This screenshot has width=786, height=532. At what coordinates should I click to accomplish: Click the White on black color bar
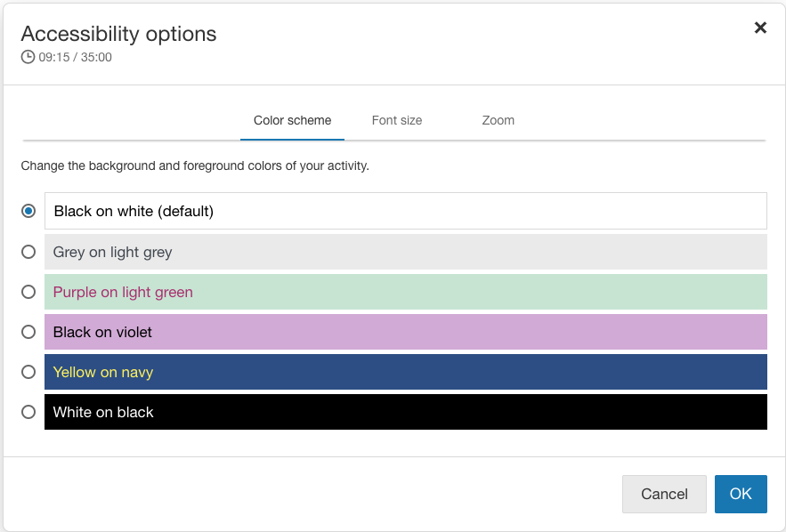[405, 412]
